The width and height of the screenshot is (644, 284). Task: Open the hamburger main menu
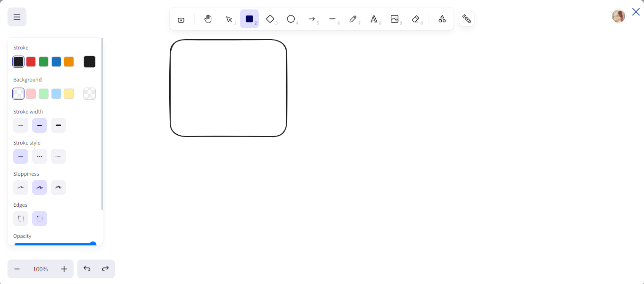point(17,17)
